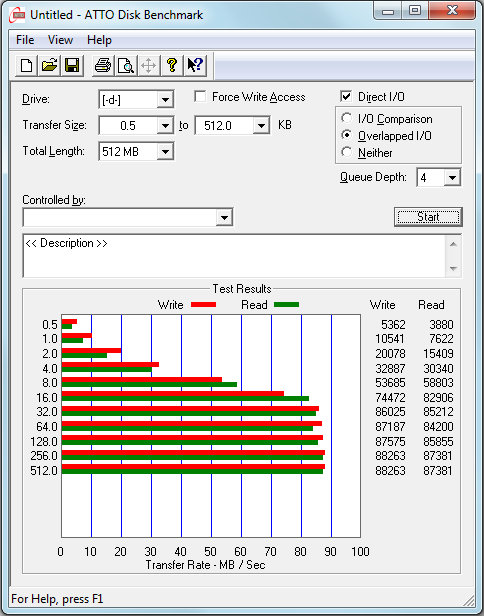Save results with the floppy disk icon

(72, 65)
